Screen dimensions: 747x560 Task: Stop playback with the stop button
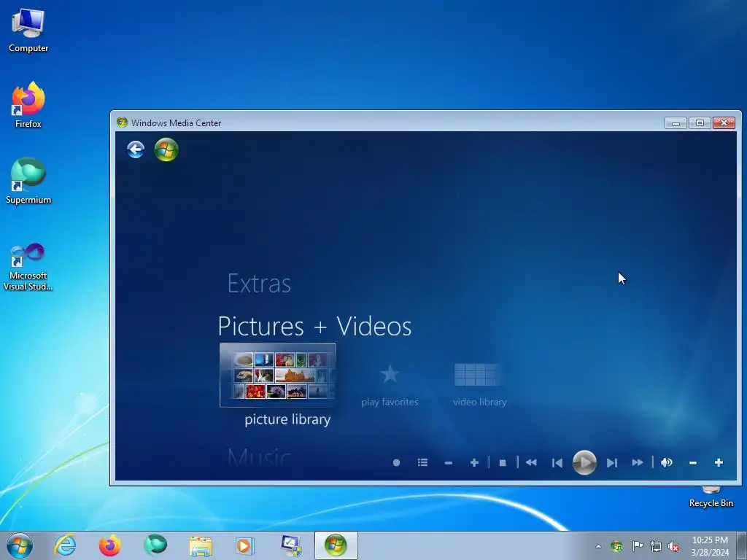click(503, 462)
